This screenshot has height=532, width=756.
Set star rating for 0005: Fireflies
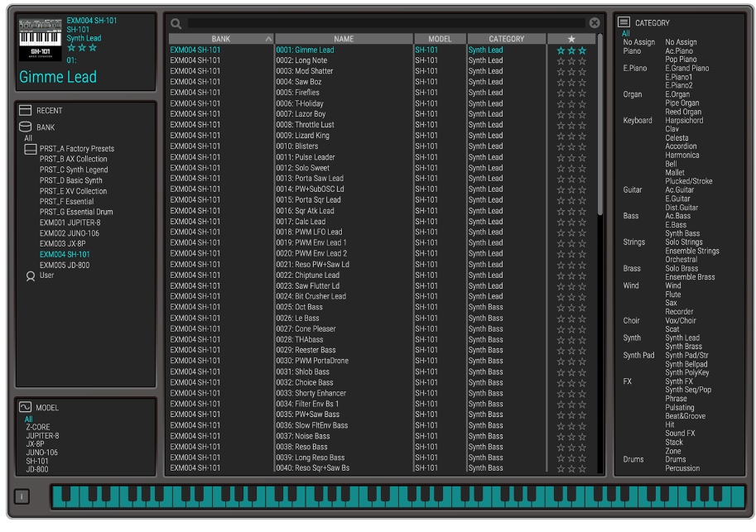(571, 93)
